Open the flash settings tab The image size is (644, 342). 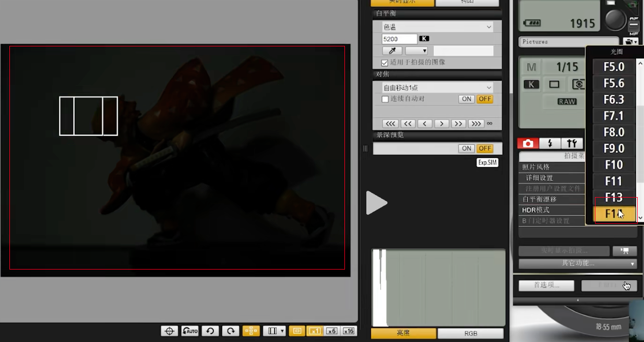pos(550,143)
